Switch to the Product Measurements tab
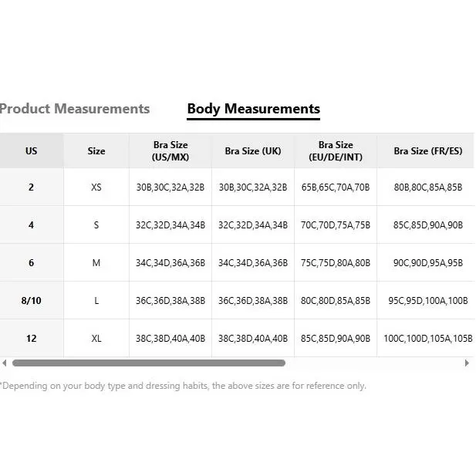The height and width of the screenshot is (476, 476). 75,109
